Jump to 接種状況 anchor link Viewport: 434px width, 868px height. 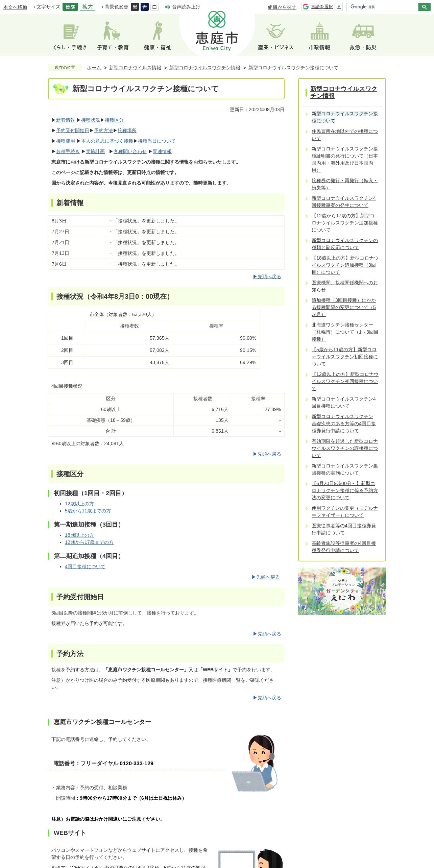[91, 120]
